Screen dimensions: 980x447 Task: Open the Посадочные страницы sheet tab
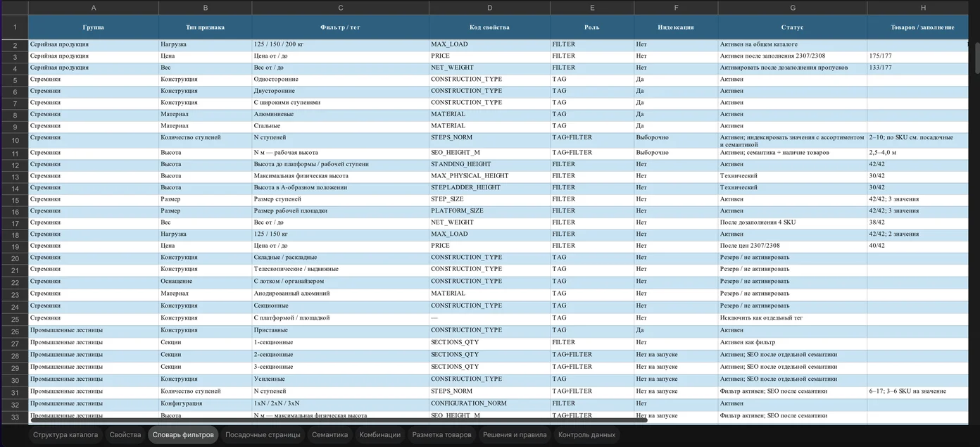263,435
